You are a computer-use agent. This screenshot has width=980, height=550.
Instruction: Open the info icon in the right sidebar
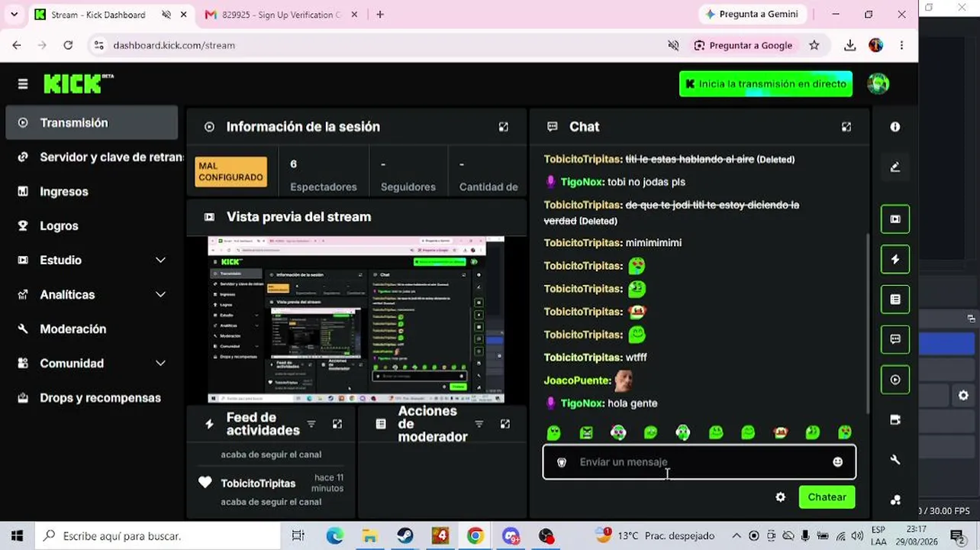(x=895, y=127)
